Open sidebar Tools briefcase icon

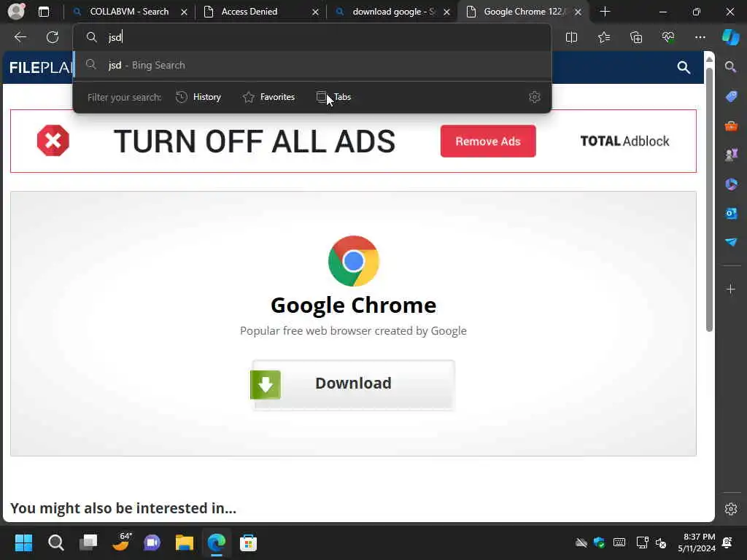click(731, 125)
